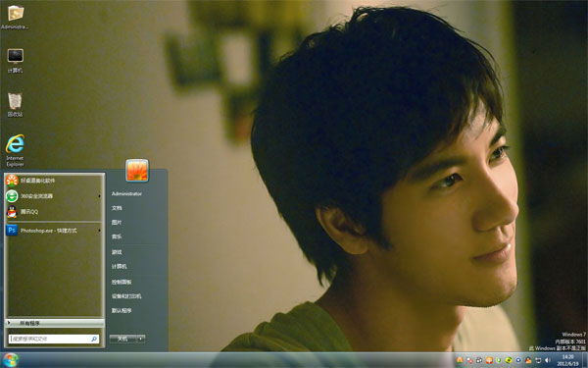Open Control Panel (控制面板) menu entry
Image resolution: width=588 pixels, height=368 pixels.
point(122,282)
